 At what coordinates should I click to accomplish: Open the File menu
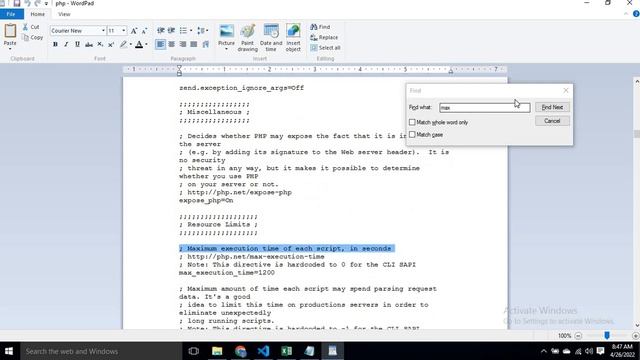pyautogui.click(x=12, y=14)
